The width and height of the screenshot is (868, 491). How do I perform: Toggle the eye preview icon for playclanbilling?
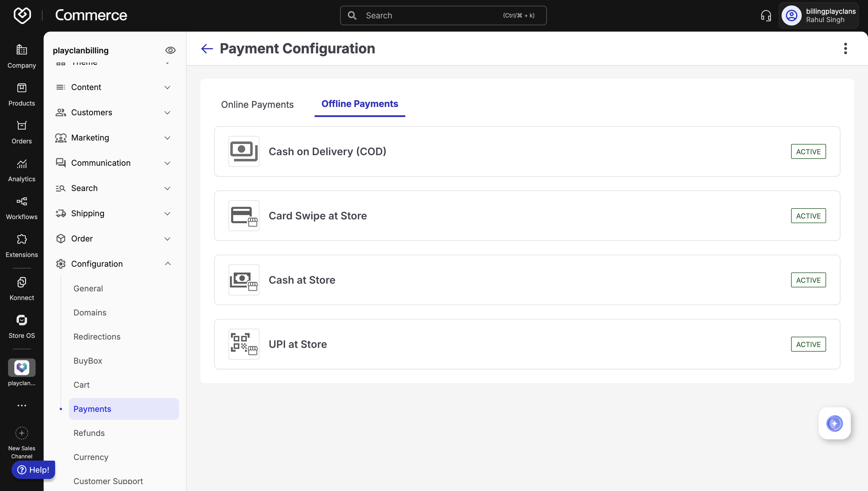pos(170,50)
